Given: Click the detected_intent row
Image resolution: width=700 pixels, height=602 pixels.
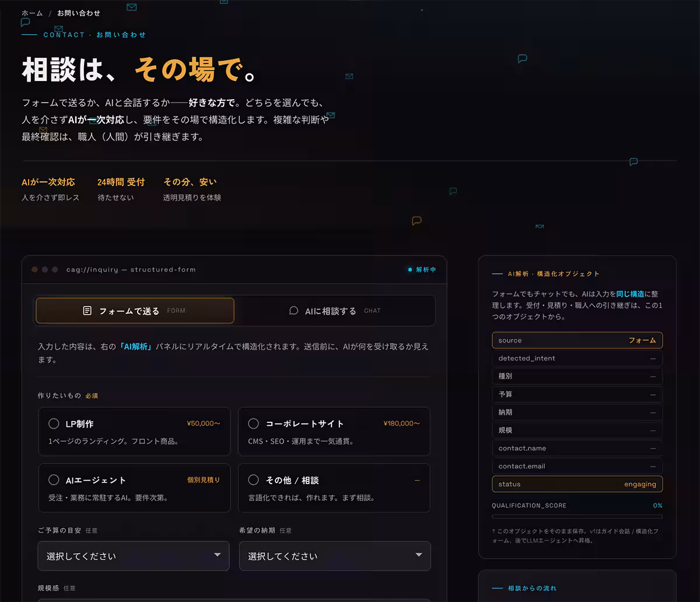Looking at the screenshot, I should 577,358.
